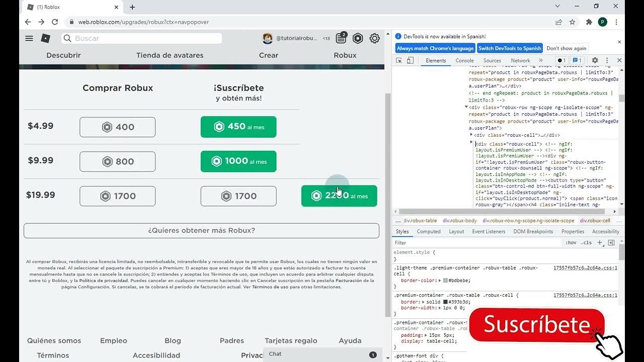Open the Event Listeners tab
This screenshot has width=644, height=362.
[489, 231]
